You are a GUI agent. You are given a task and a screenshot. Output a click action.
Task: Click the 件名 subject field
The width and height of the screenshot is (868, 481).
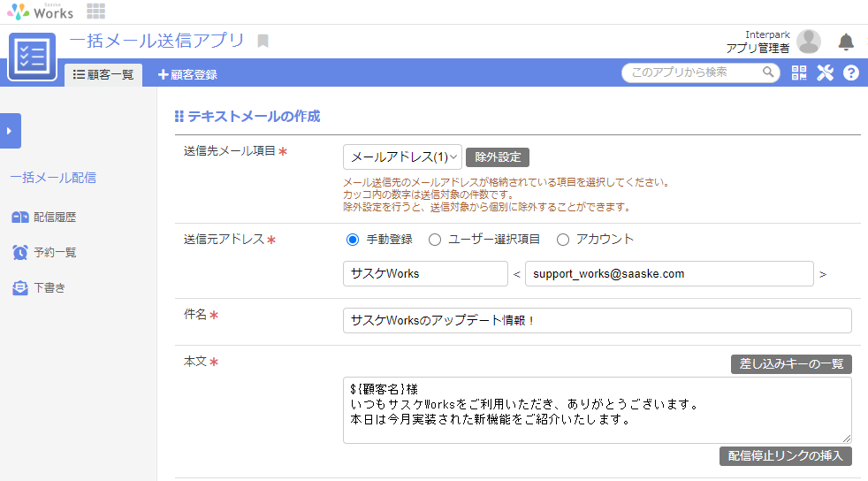coord(598,320)
